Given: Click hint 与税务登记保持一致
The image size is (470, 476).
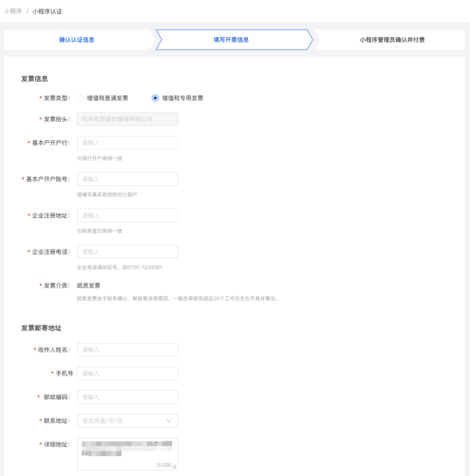Looking at the screenshot, I should [x=100, y=231].
